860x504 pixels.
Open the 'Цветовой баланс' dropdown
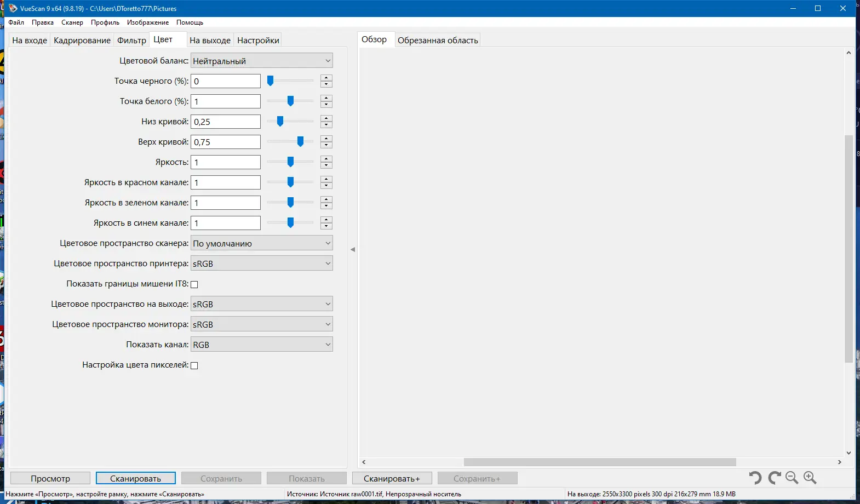(262, 61)
